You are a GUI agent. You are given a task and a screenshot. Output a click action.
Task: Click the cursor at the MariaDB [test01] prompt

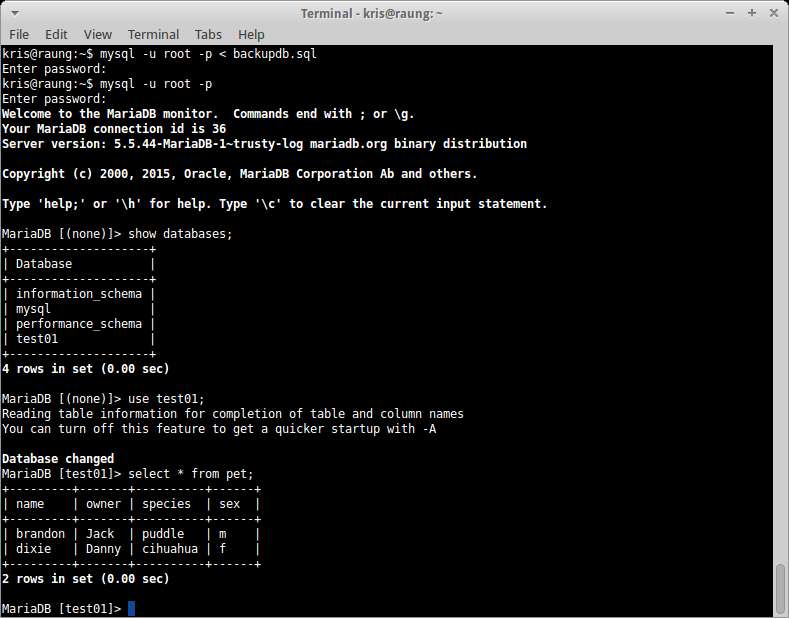coord(131,608)
